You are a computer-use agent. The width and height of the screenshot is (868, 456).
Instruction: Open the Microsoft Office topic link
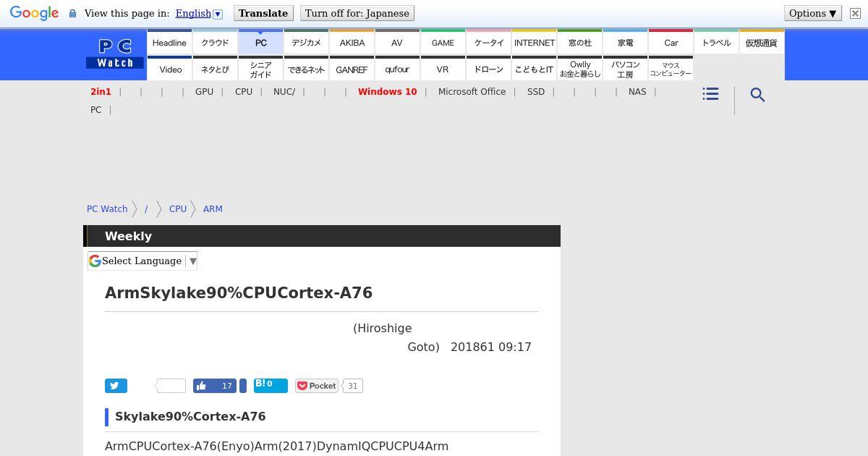click(x=472, y=92)
